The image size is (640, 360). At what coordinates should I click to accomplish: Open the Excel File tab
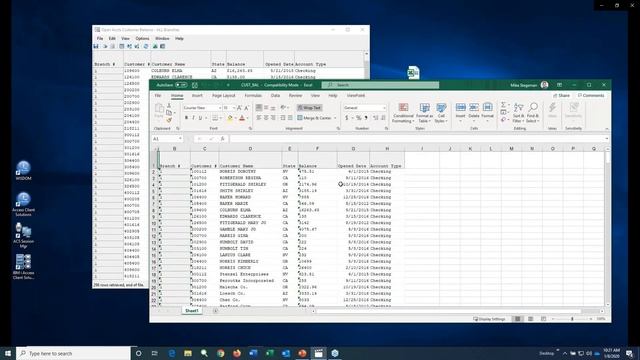coord(158,96)
